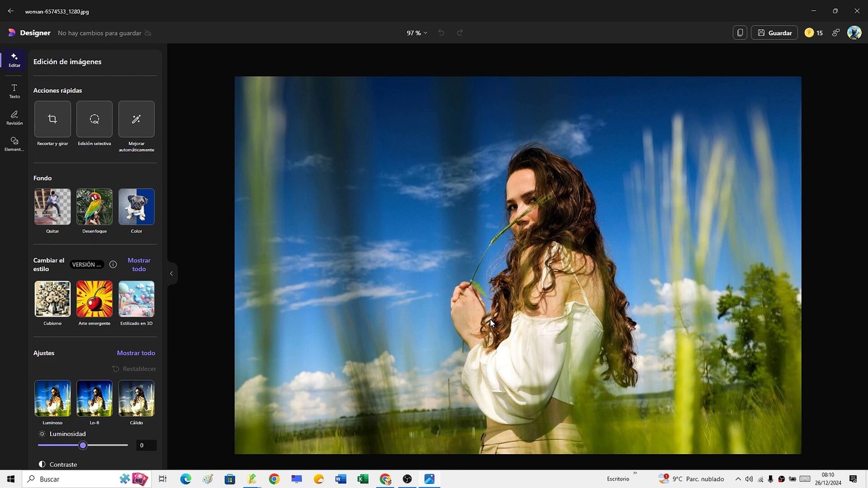Switch to the Revisión sidebar tab

click(14, 118)
